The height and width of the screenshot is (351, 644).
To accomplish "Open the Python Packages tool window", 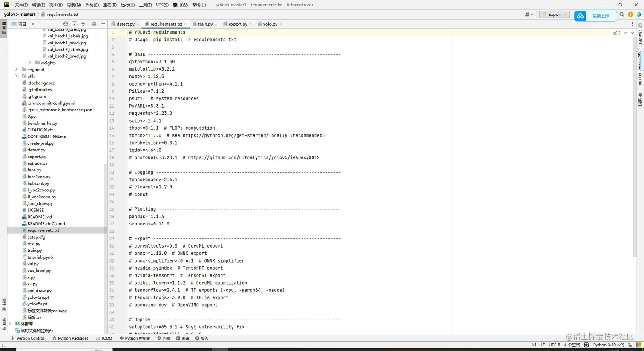I will click(x=70, y=338).
